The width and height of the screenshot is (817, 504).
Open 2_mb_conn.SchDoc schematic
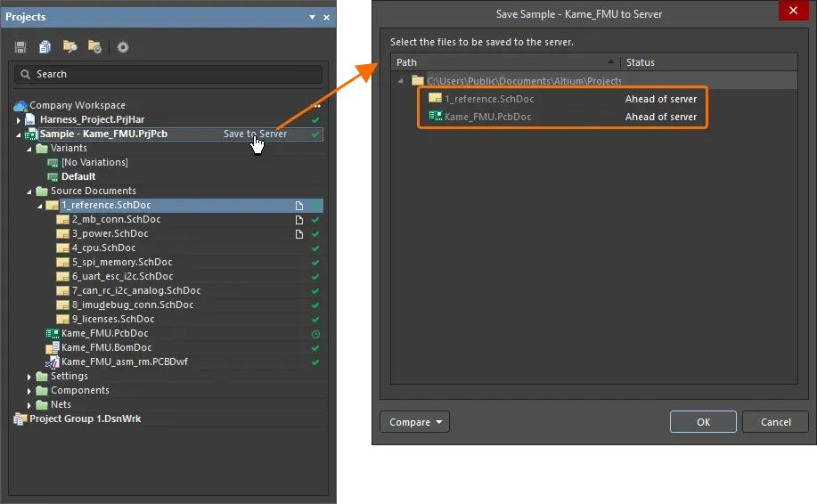pos(116,220)
